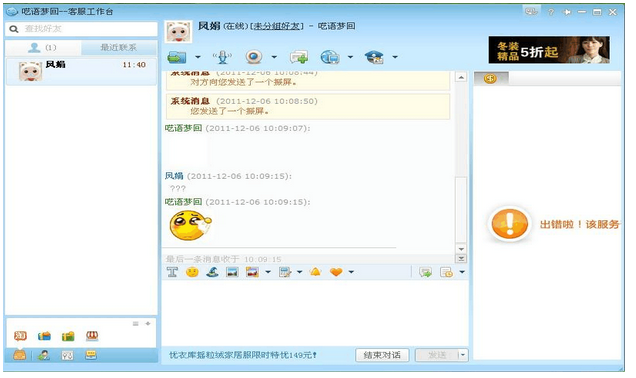Expand dropdown arrow next to 发送 button
This screenshot has height=378, width=636.
point(463,356)
